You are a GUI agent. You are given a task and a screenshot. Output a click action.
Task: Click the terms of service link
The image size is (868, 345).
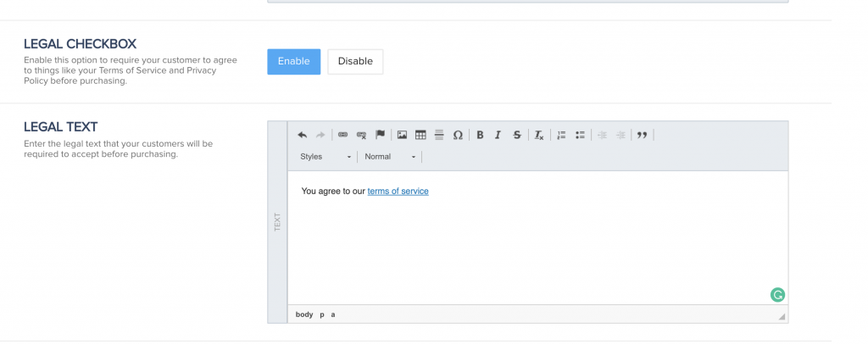398,192
